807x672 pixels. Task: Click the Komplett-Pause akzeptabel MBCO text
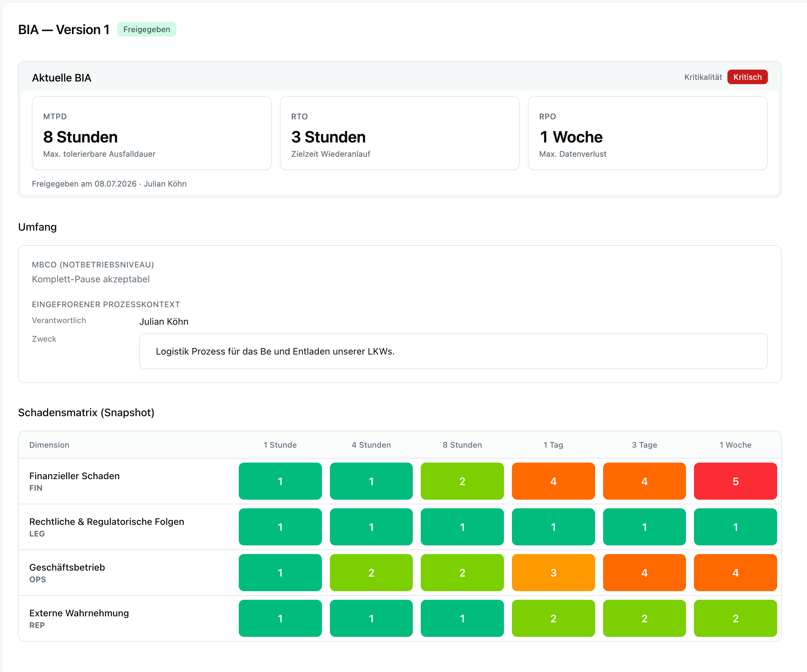[x=91, y=279]
